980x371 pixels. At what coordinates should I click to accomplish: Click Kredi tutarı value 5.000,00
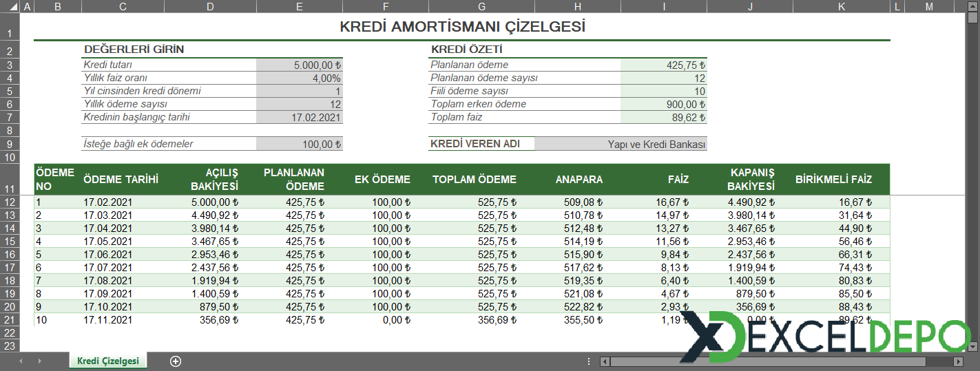coord(300,65)
